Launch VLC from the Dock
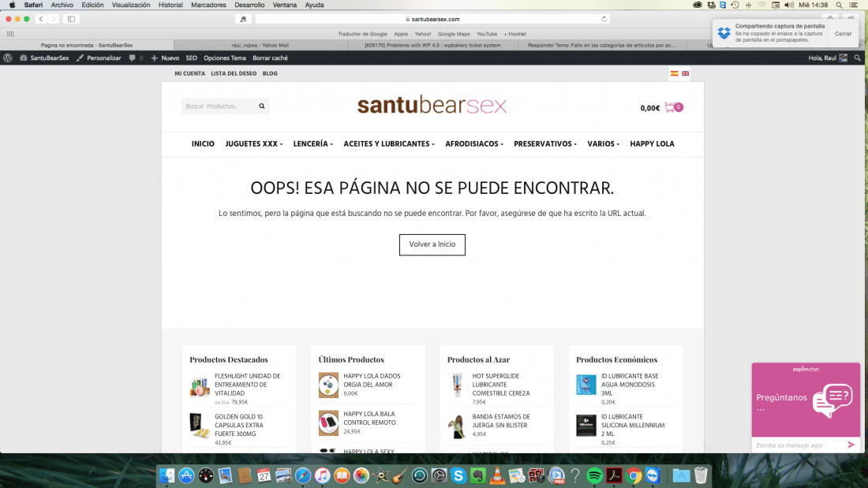Screen dimensions: 868x488 [x=497, y=475]
